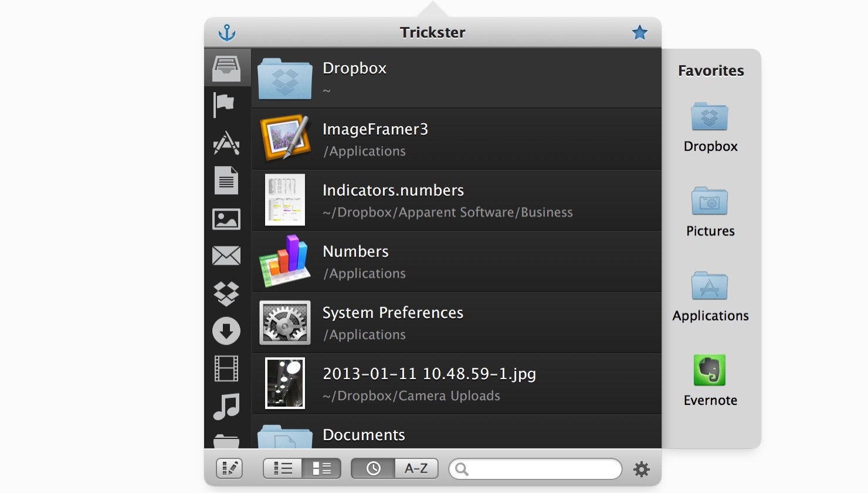Click Indicators.numbers spreadsheet thumbnail
The height and width of the screenshot is (493, 868).
pyautogui.click(x=285, y=200)
